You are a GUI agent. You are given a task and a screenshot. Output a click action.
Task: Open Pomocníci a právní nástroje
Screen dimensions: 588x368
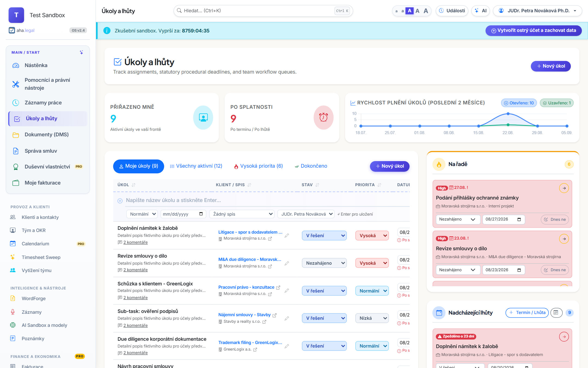coord(48,84)
